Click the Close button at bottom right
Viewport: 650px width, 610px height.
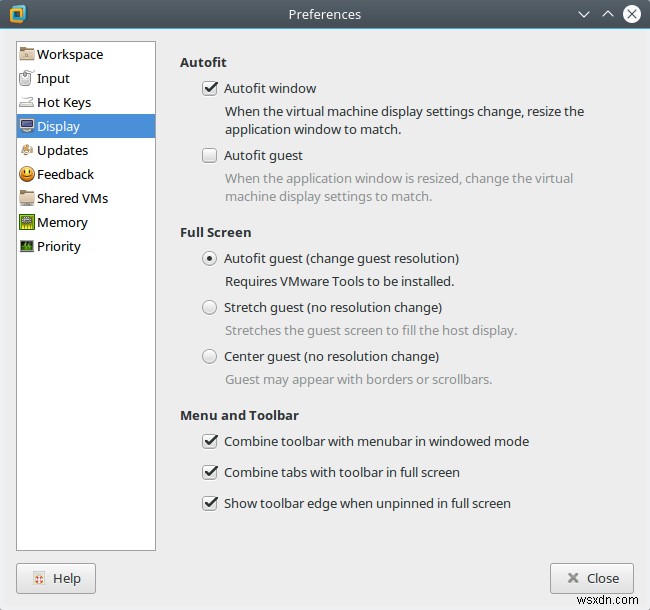pos(592,579)
